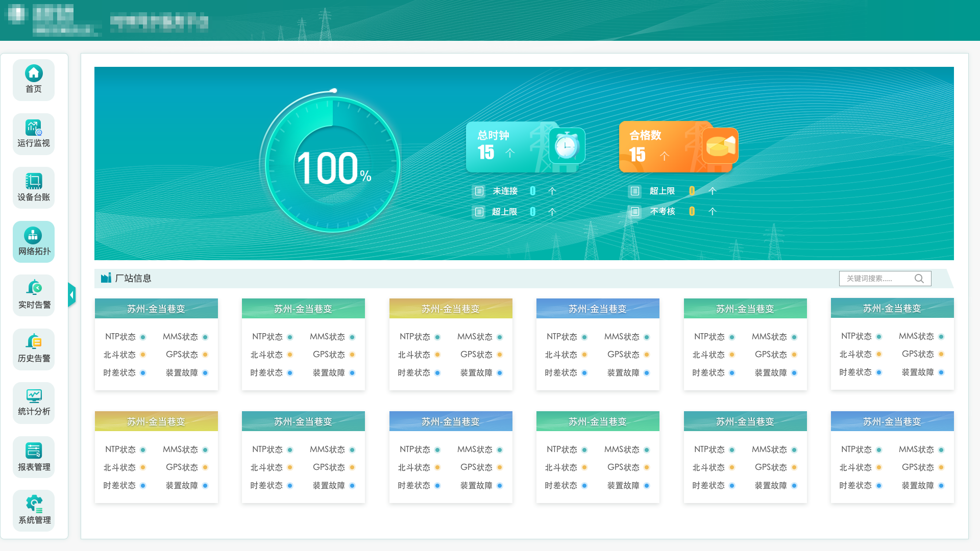Open 系统管理 settings
The image size is (980, 551).
34,511
